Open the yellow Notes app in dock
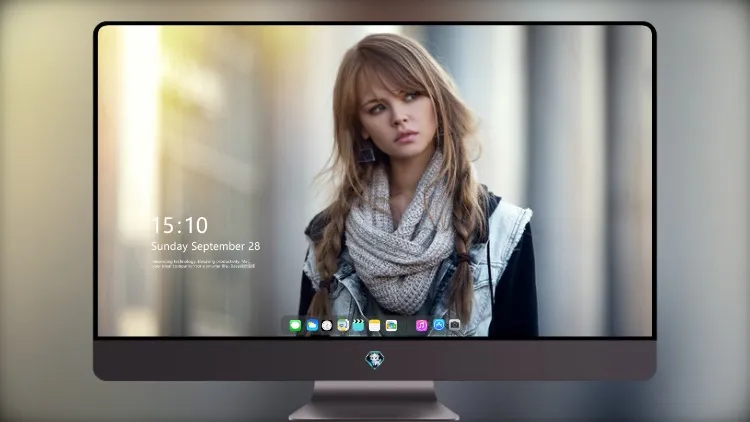Image resolution: width=750 pixels, height=422 pixels. tap(375, 326)
